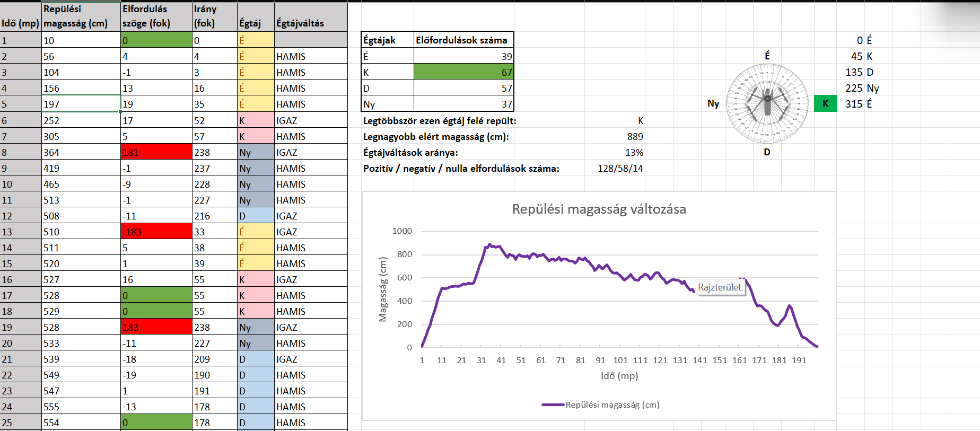This screenshot has height=431, width=980.
Task: Click the chart title Repülési magasság változása
Action: 599,209
